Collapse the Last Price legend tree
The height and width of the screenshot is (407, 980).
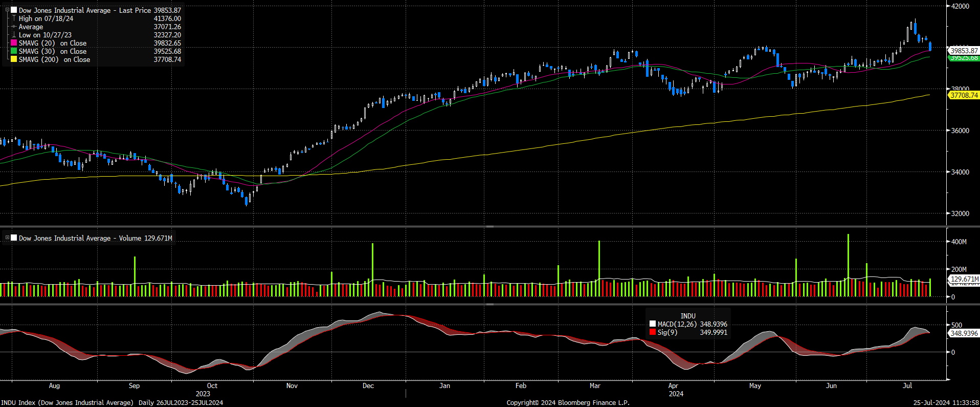[7, 10]
